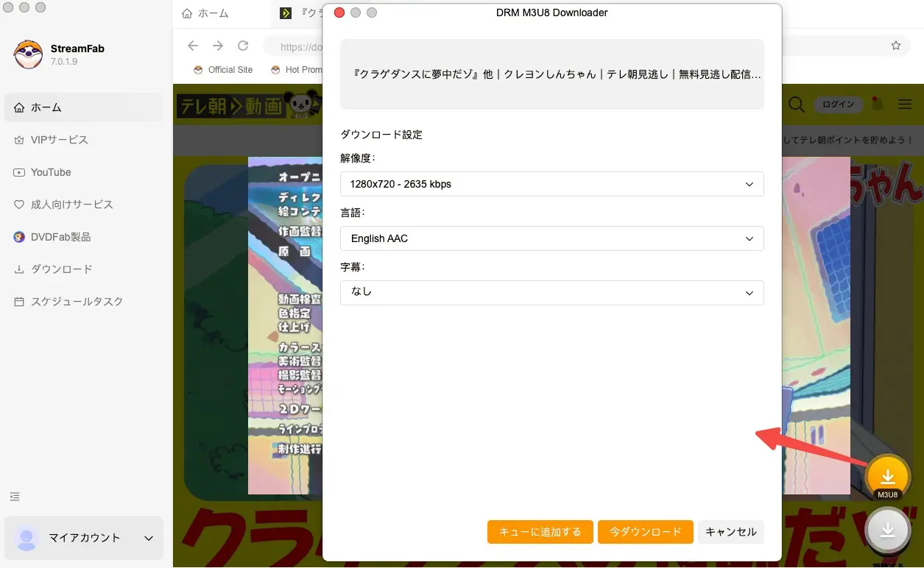Close the DRM M3U8 Downloader dialog
The height and width of the screenshot is (568, 924).
click(339, 13)
